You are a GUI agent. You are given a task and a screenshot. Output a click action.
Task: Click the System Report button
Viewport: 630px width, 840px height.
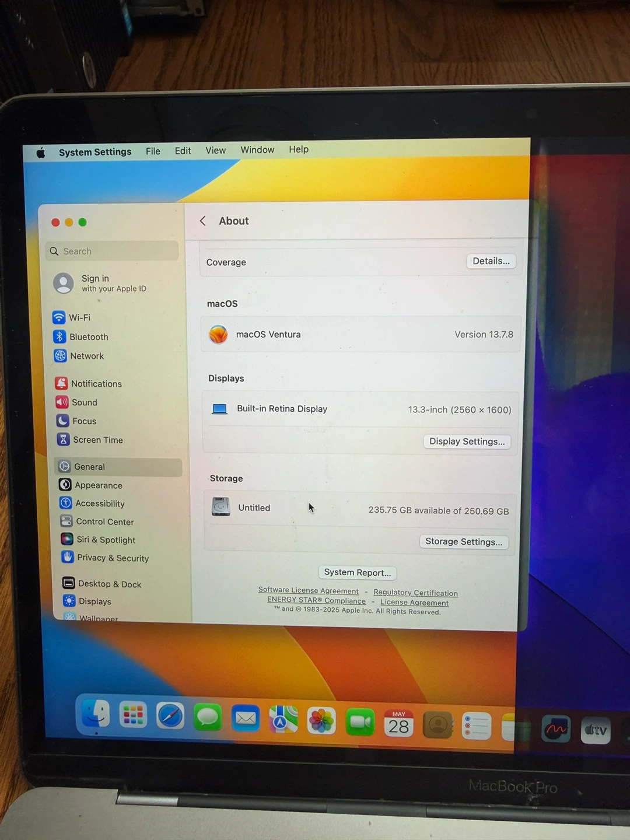point(358,572)
